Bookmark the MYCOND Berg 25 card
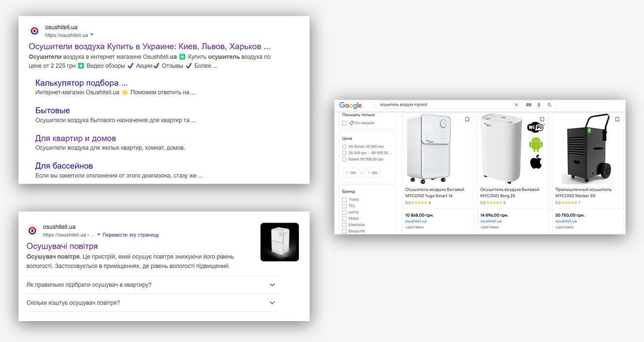Screen dimensions: 644x342 tap(542, 119)
